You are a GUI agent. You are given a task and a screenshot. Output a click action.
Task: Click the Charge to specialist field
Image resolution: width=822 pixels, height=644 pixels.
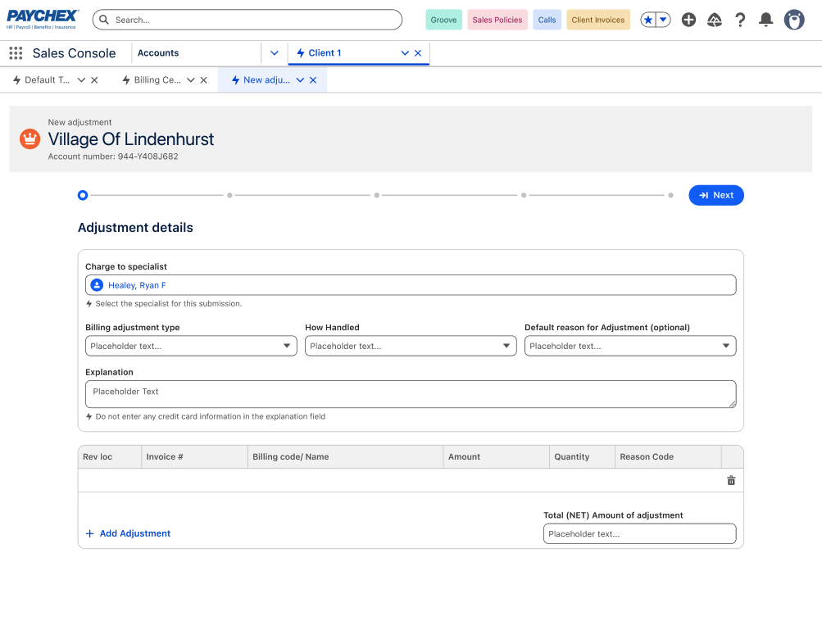tap(411, 285)
